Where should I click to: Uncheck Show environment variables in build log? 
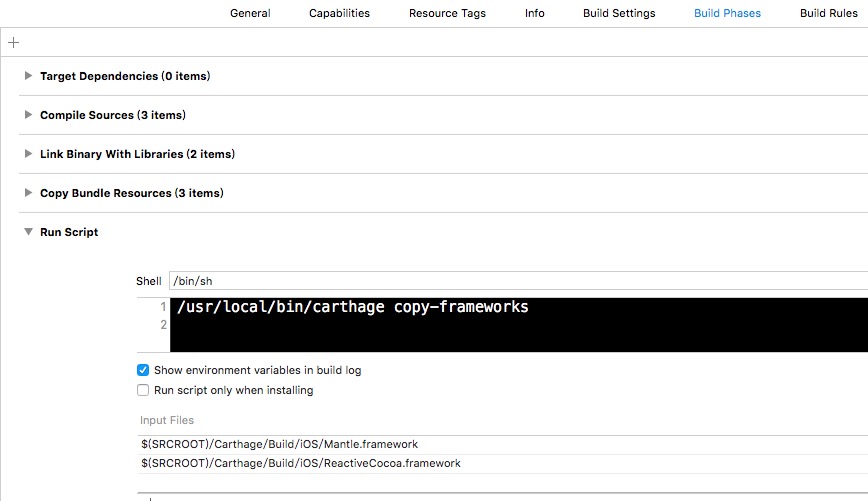[x=143, y=370]
